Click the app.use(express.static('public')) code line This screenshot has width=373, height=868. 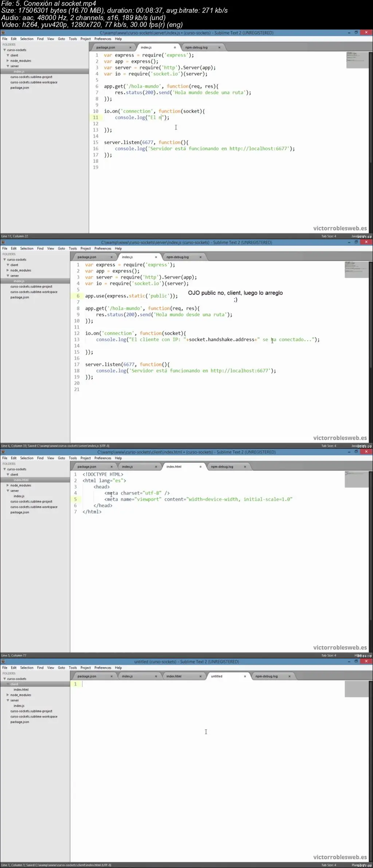[x=131, y=296]
